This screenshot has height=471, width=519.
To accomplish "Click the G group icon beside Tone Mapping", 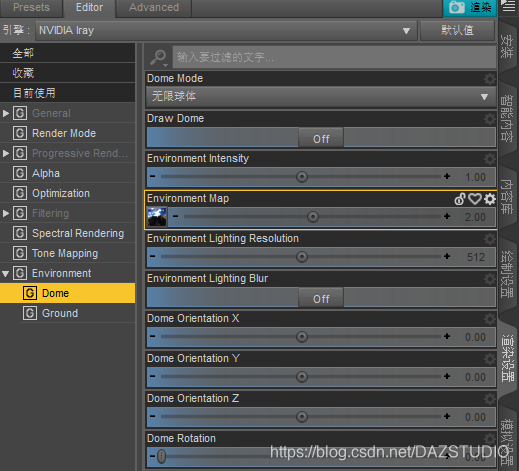I will [x=20, y=253].
